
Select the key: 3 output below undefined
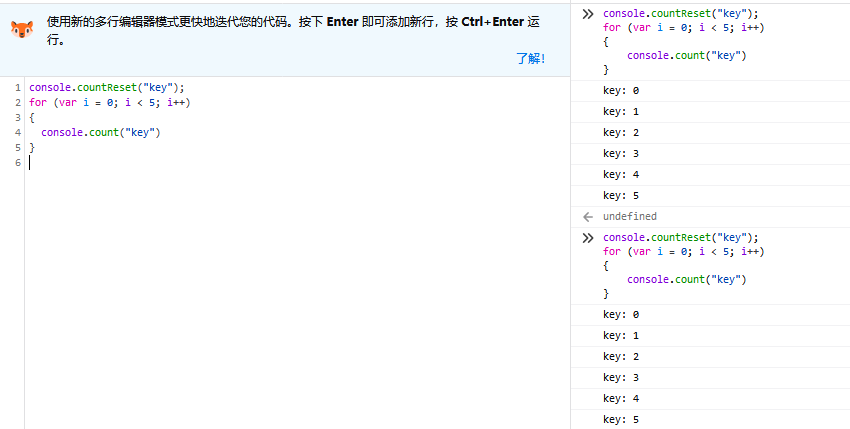621,377
